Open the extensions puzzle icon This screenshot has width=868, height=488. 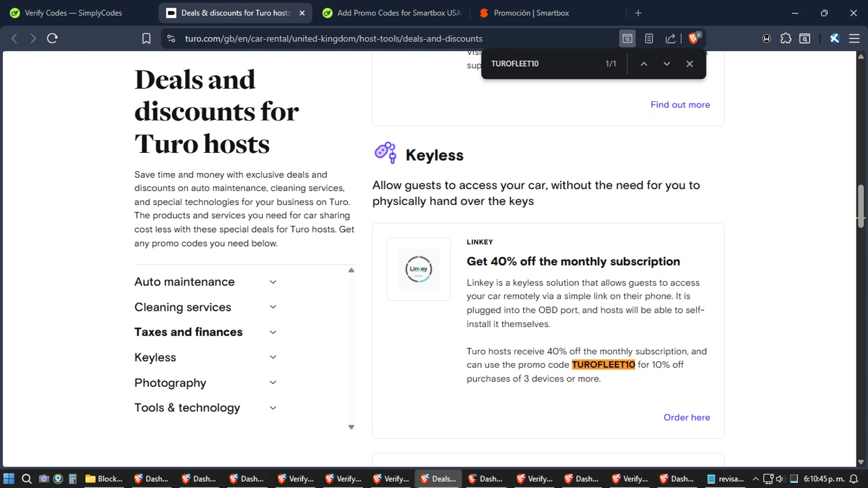tap(785, 38)
